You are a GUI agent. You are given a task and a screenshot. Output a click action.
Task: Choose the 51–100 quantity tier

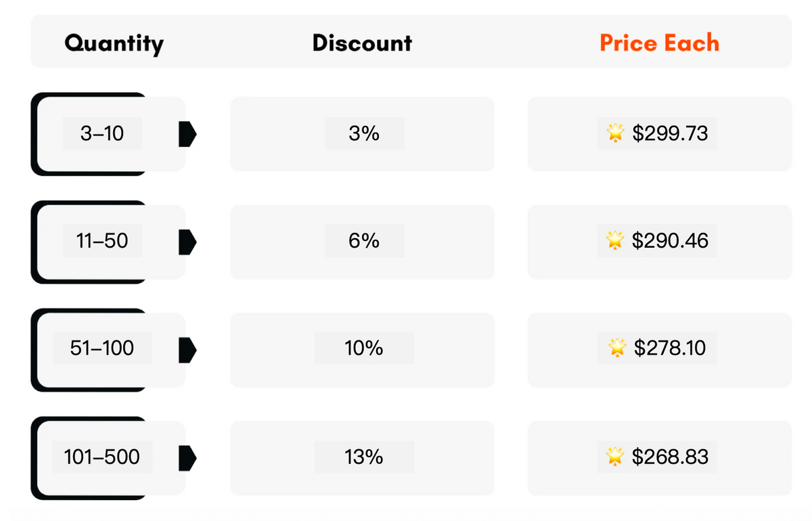tap(102, 349)
